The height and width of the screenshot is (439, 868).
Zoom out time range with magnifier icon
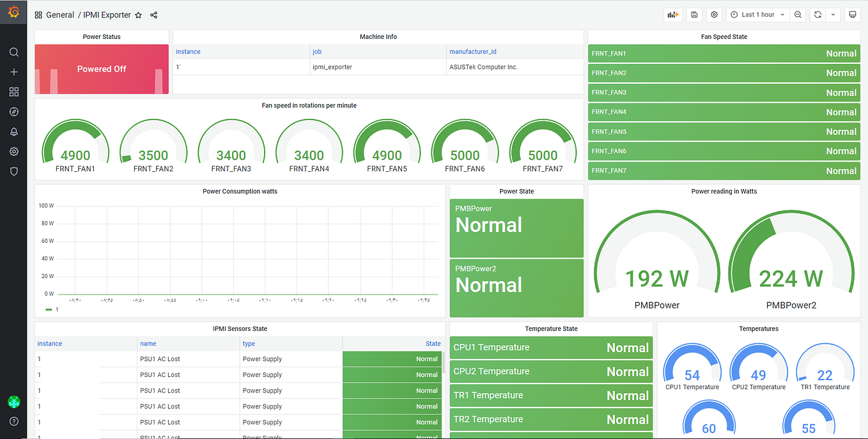pos(798,14)
